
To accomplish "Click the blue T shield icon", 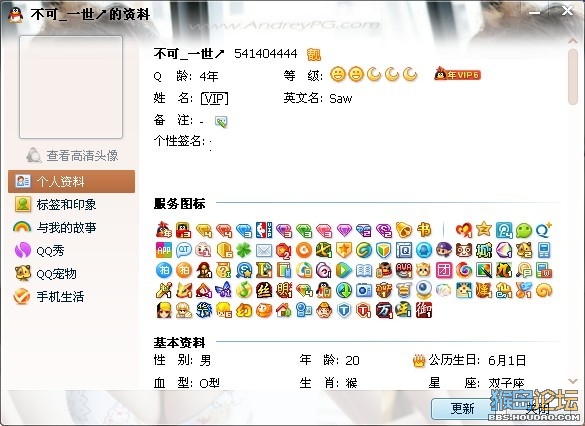I will [343, 310].
